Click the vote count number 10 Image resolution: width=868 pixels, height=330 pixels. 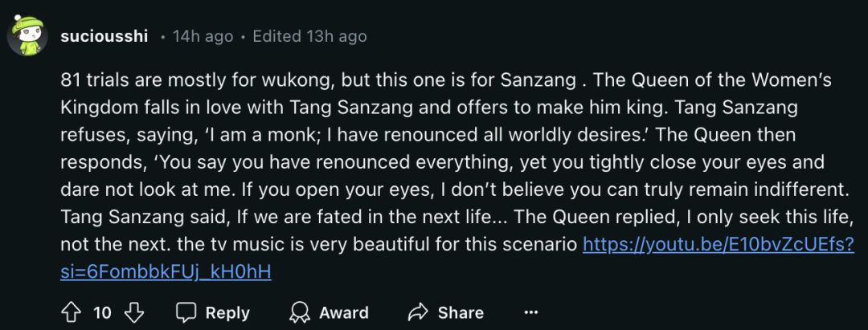(103, 312)
